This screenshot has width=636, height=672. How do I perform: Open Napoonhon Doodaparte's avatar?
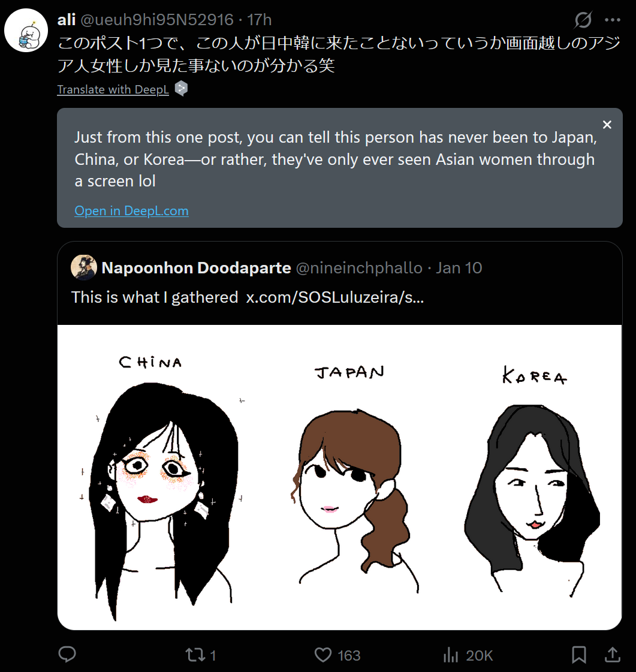coord(83,267)
